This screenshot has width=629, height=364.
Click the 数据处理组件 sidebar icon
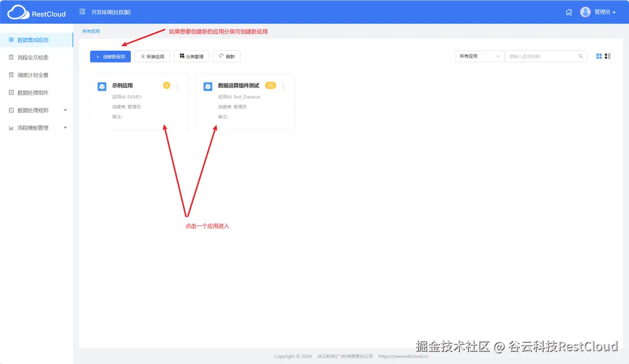[11, 92]
